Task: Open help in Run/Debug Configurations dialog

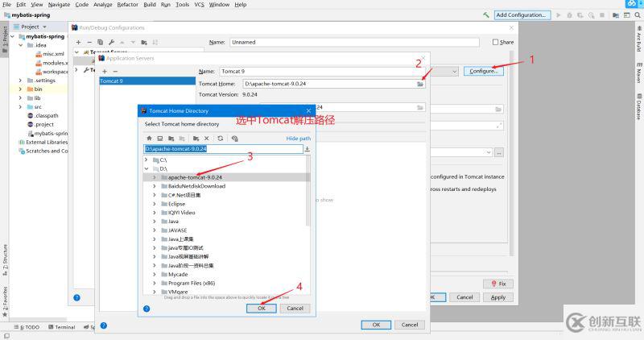Action: tap(76, 297)
